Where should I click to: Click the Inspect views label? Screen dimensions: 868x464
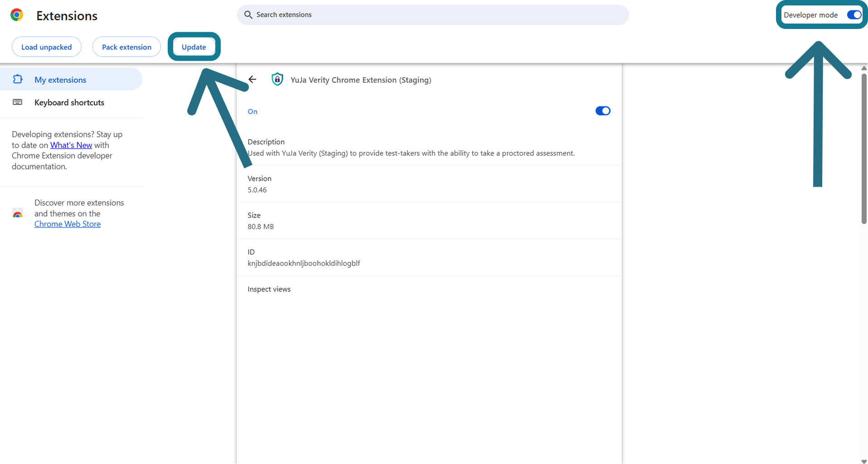pos(269,289)
